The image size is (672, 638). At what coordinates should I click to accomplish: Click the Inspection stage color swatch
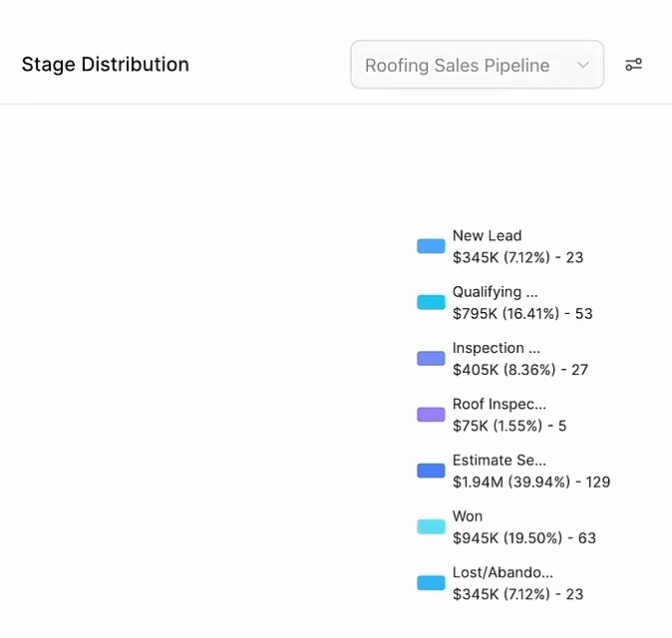[x=431, y=358]
